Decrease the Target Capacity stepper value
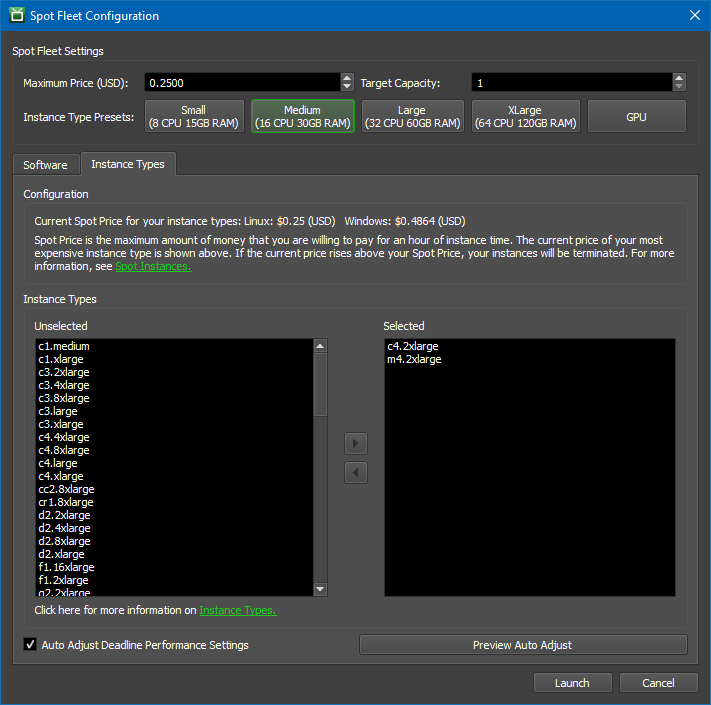Viewport: 711px width, 705px height. pyautogui.click(x=679, y=87)
